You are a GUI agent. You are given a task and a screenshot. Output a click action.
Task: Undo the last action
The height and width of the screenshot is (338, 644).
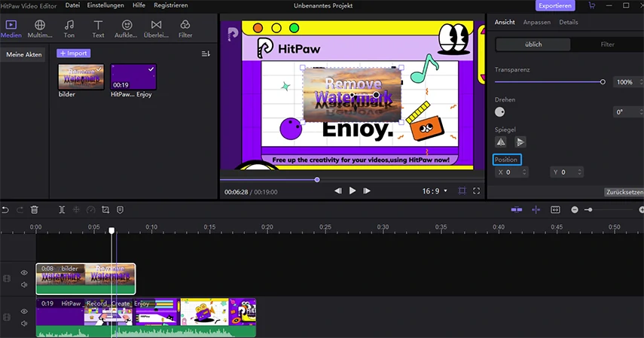[5, 210]
